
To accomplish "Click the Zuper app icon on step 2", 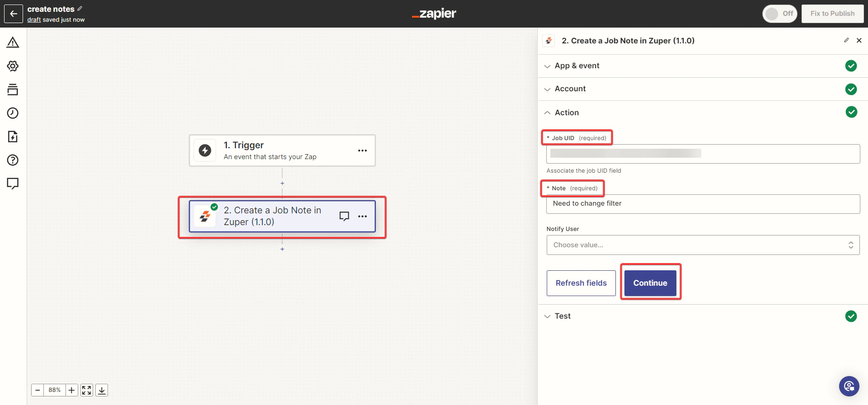I will [x=205, y=217].
